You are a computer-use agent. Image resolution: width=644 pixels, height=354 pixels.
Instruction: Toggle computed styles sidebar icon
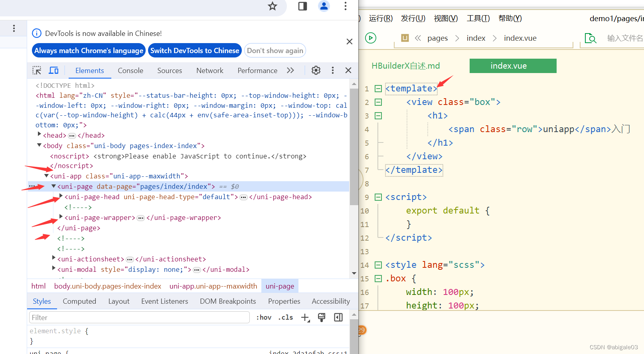[338, 317]
